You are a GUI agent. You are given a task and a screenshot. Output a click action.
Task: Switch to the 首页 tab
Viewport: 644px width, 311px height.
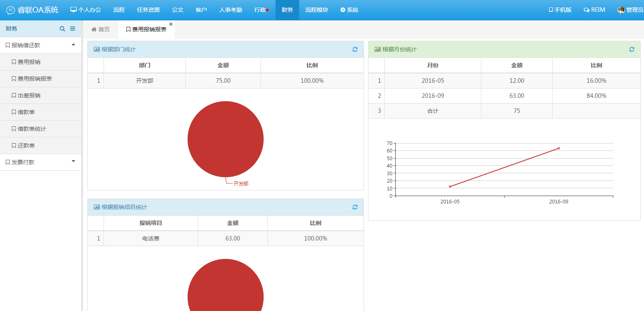(101, 29)
